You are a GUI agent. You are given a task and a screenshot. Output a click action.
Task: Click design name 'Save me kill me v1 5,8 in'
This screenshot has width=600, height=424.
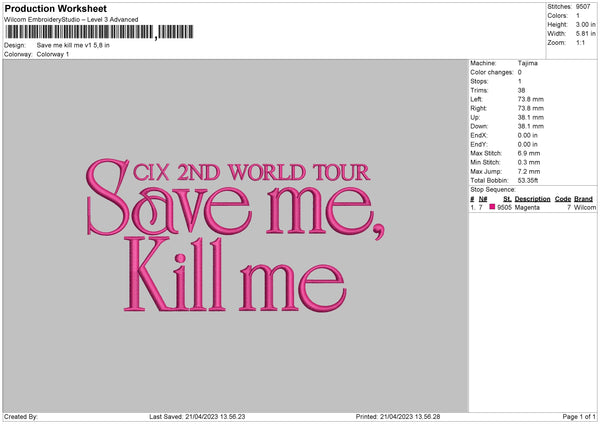(x=73, y=45)
